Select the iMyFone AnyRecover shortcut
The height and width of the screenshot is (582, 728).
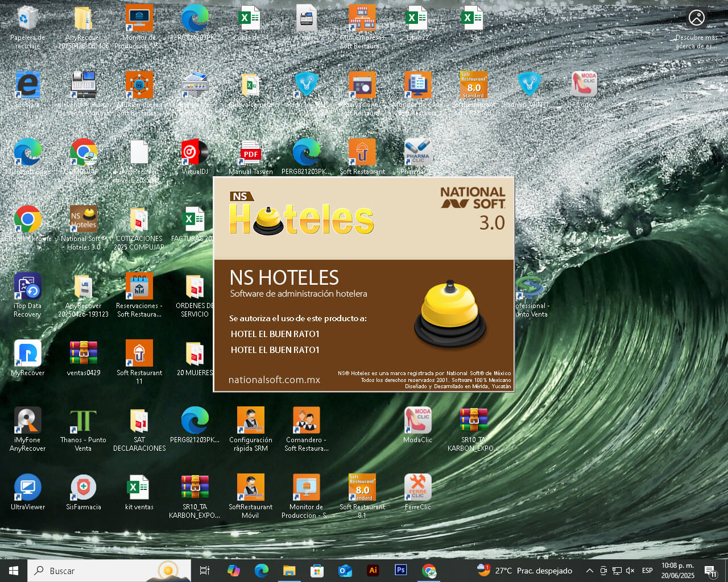[27, 429]
